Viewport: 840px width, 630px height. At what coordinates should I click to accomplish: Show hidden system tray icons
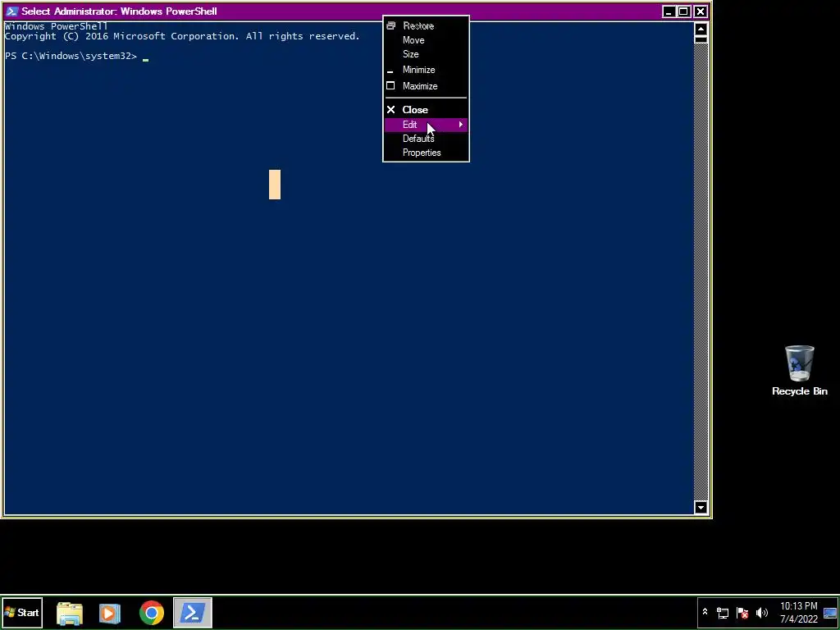pos(705,612)
